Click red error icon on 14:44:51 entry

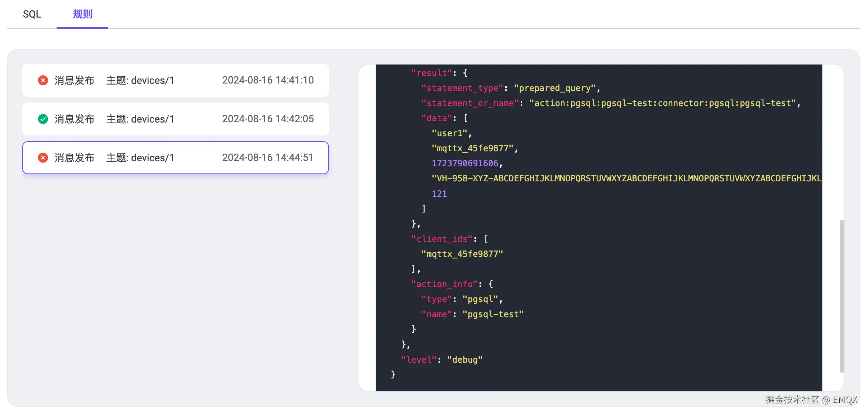tap(43, 158)
